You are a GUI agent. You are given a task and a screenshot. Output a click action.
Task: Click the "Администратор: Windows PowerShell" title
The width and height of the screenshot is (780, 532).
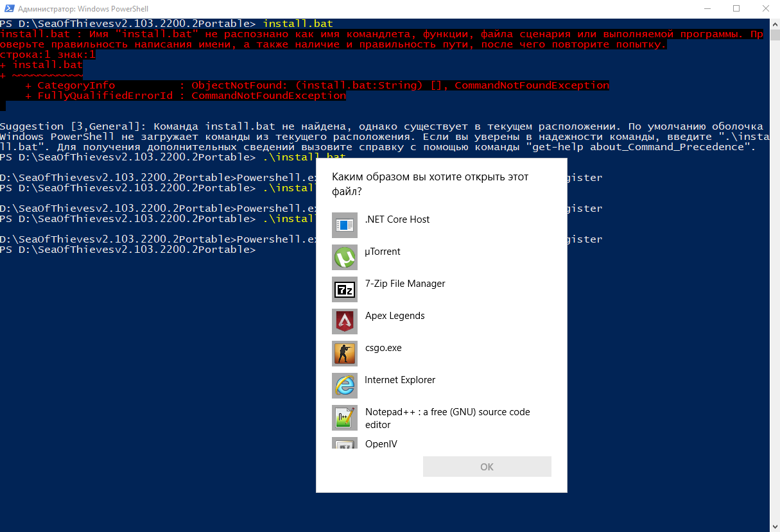(x=82, y=9)
